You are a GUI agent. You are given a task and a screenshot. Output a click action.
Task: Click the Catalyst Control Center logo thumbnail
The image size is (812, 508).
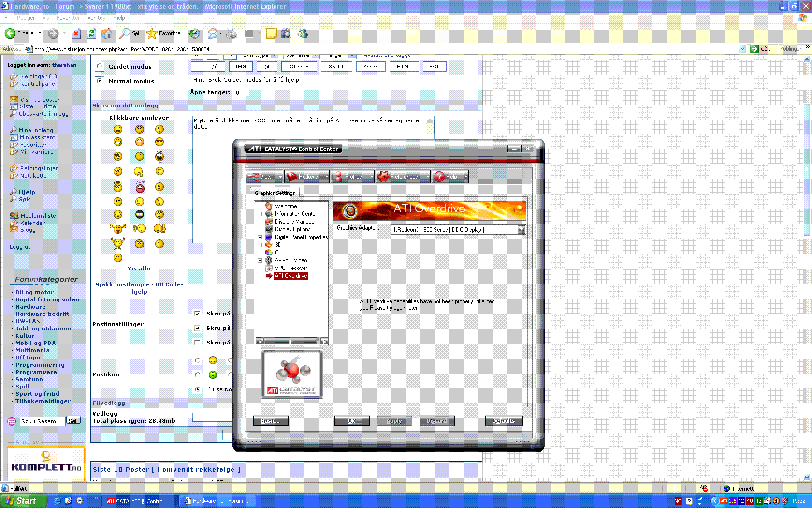(292, 374)
